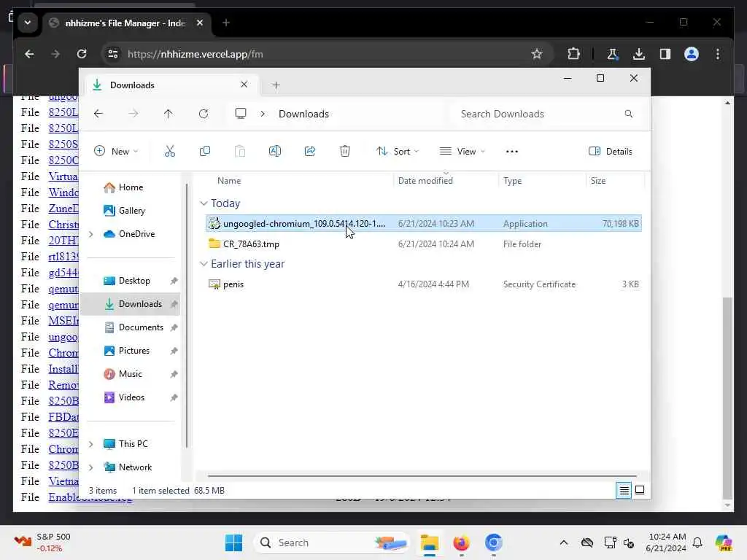This screenshot has height=560, width=747.
Task: Open Firefox from the taskbar
Action: 461,542
